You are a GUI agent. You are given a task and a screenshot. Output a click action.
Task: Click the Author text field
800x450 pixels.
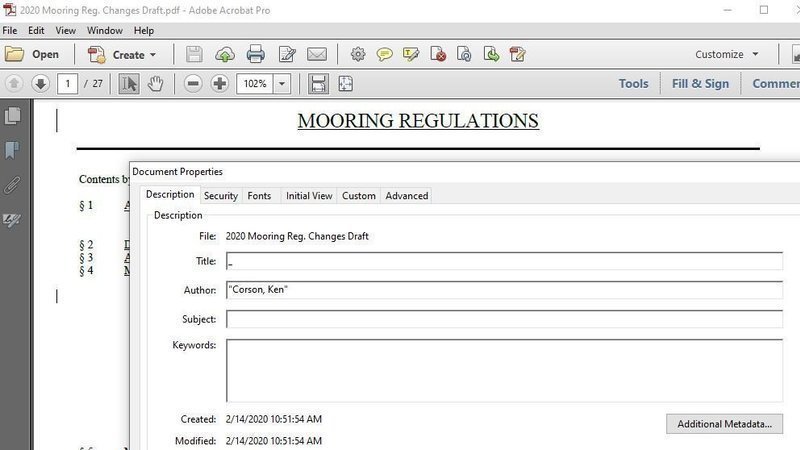click(x=504, y=290)
